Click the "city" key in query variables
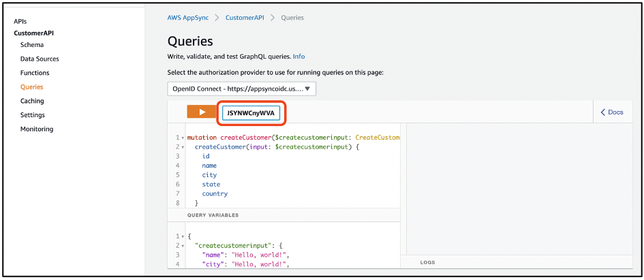The image size is (644, 280). pos(213,264)
